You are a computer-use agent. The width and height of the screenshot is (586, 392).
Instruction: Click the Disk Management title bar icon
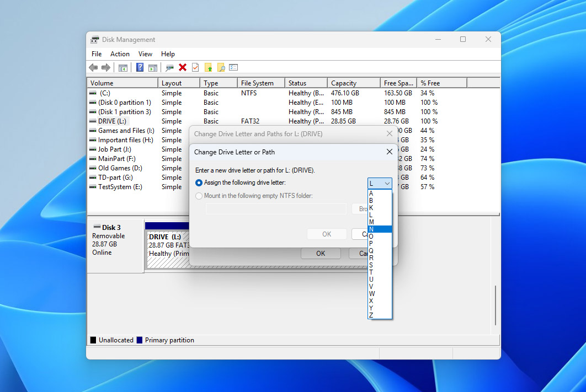tap(95, 40)
